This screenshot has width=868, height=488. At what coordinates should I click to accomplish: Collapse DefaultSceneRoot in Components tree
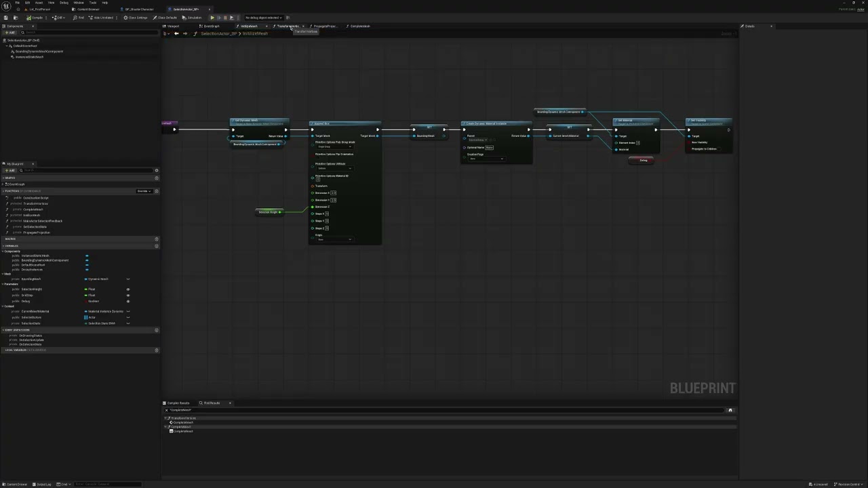pos(7,45)
